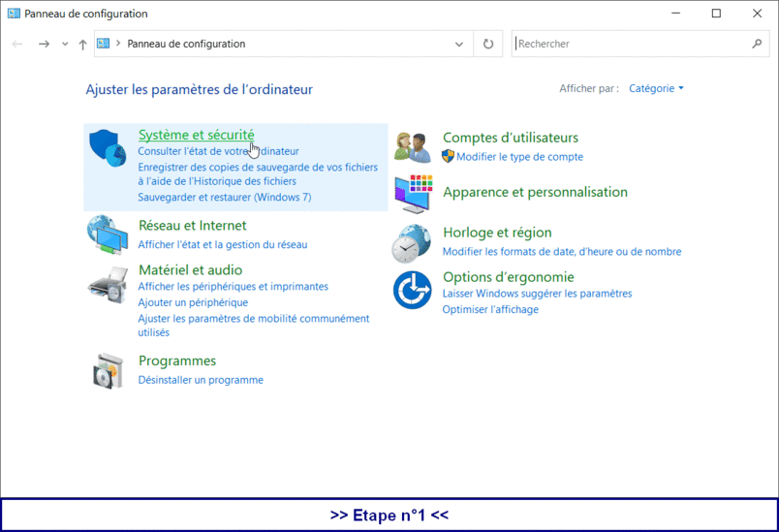Click the Programmes disc box icon
Screen dimensions: 779x532
click(108, 371)
